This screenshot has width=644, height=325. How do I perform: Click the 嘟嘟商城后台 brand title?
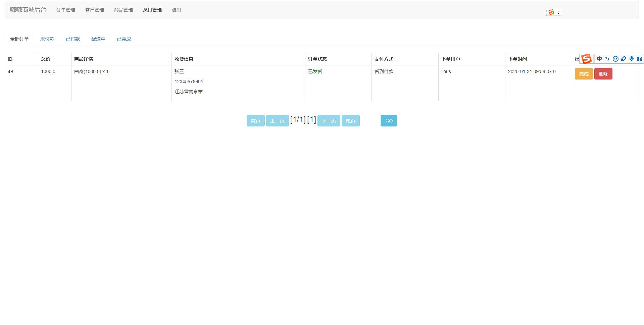pyautogui.click(x=28, y=10)
